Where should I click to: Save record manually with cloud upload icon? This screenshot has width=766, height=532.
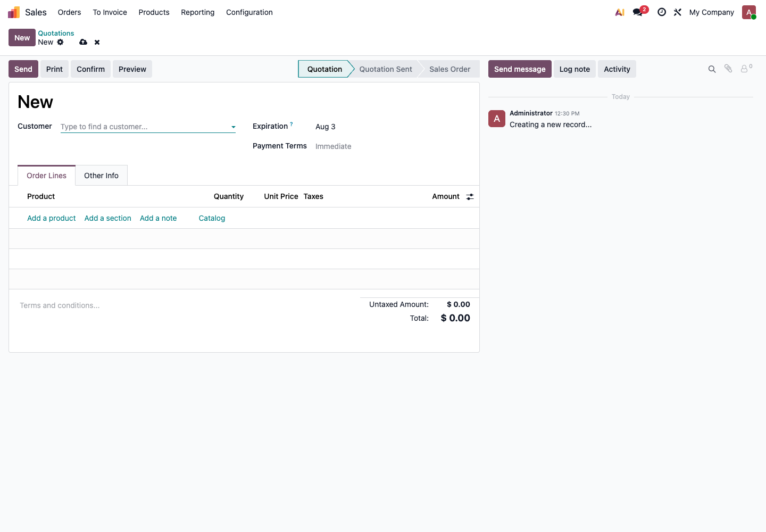(x=84, y=42)
